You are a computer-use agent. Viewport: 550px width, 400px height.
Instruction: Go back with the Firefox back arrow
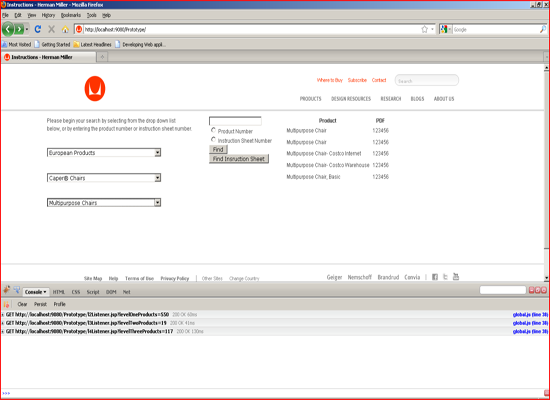coord(8,29)
